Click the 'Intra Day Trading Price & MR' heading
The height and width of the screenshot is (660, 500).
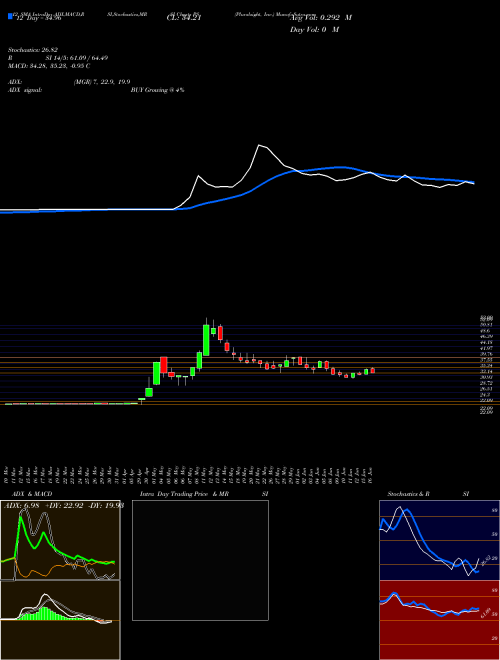coord(184,494)
